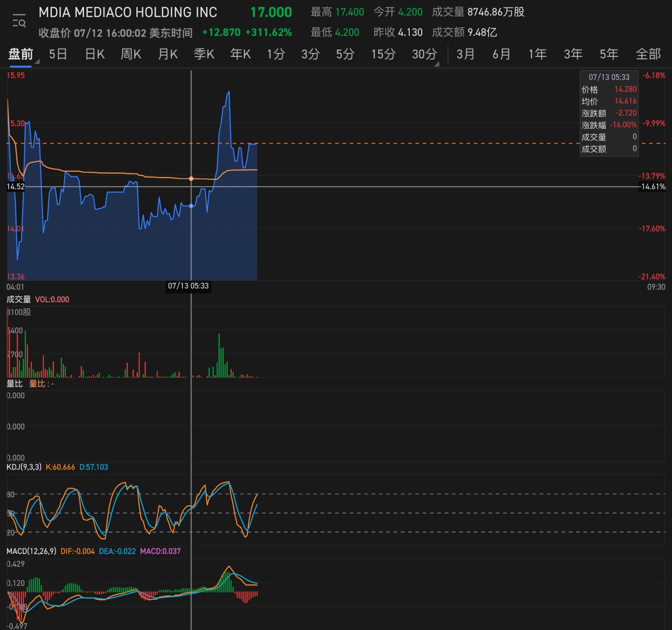The image size is (672, 630).
Task: Switch to the 5日 chart tab
Action: (x=58, y=54)
